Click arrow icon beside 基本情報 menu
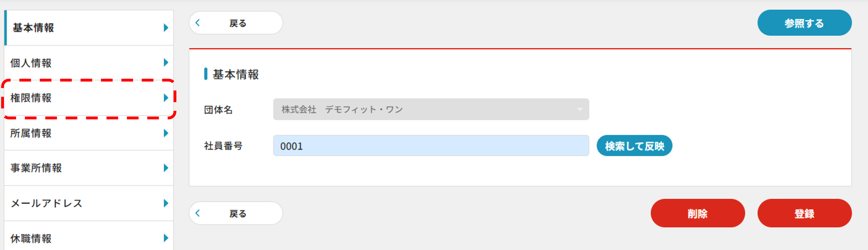This screenshot has height=250, width=868. (x=166, y=28)
